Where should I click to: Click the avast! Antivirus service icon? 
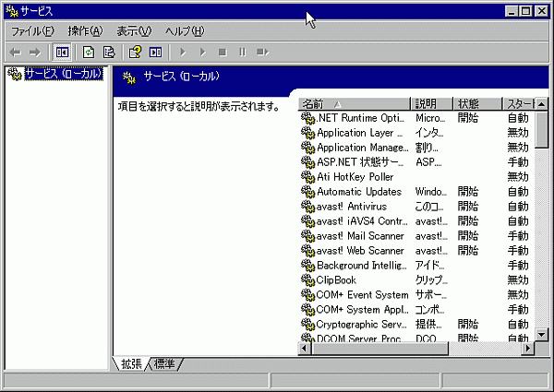307,207
